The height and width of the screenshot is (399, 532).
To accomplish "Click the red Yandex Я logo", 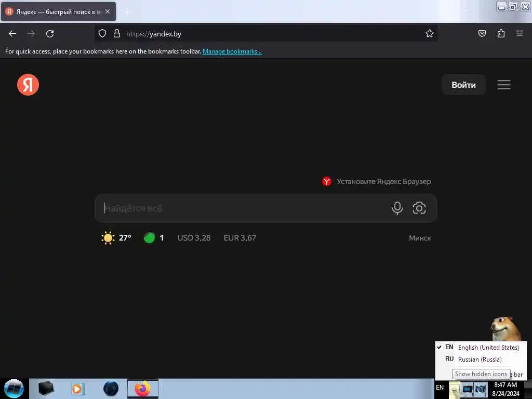I will (28, 85).
